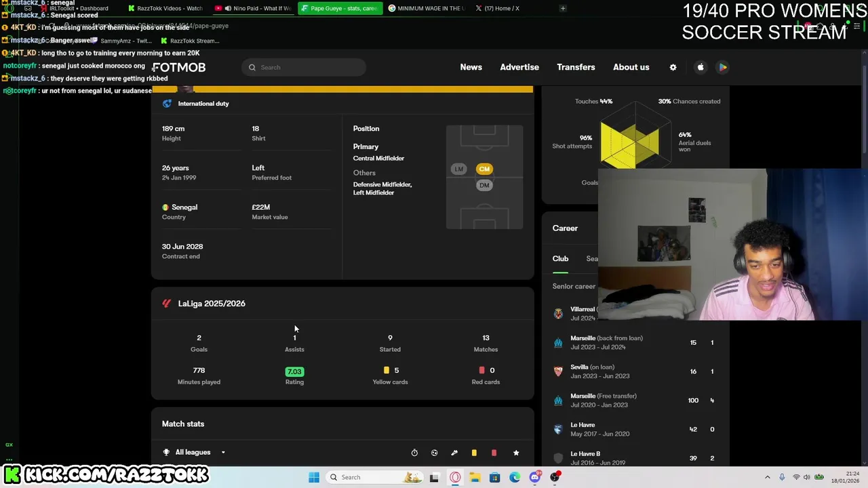Screen dimensions: 868x488
Task: Click the FotMob search field
Action: (x=303, y=67)
